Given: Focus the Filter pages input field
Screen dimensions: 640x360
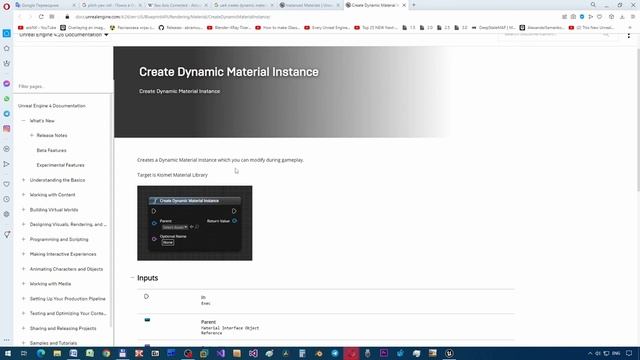Looking at the screenshot, I should coord(63,87).
